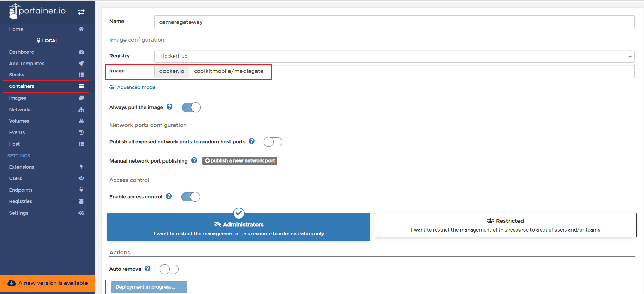Click the Stacks list icon

pyautogui.click(x=81, y=75)
